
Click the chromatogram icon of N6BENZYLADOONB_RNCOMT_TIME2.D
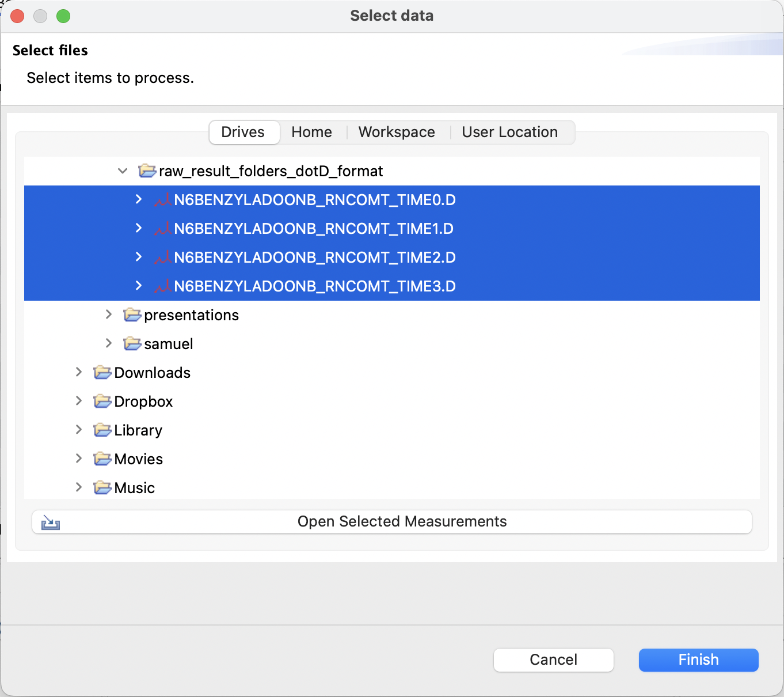pyautogui.click(x=162, y=257)
